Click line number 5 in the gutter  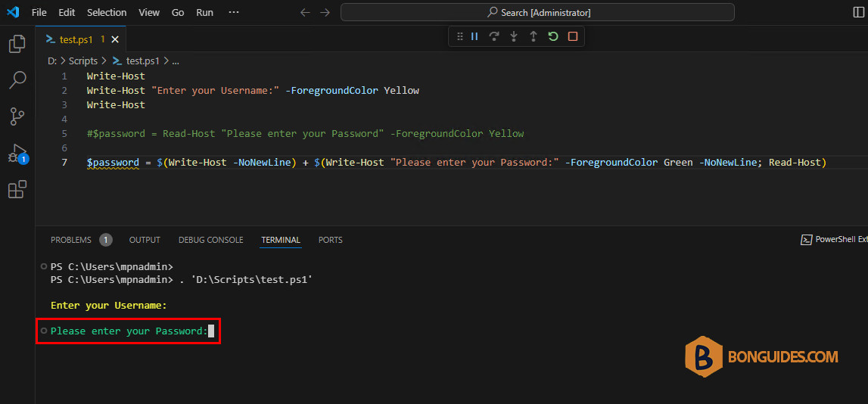64,133
